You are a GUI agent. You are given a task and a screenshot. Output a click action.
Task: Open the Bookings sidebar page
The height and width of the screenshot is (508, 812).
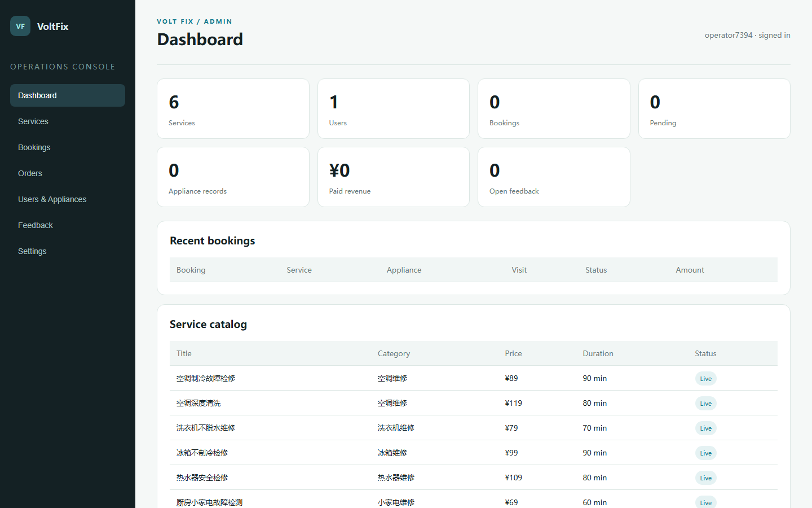pos(68,147)
